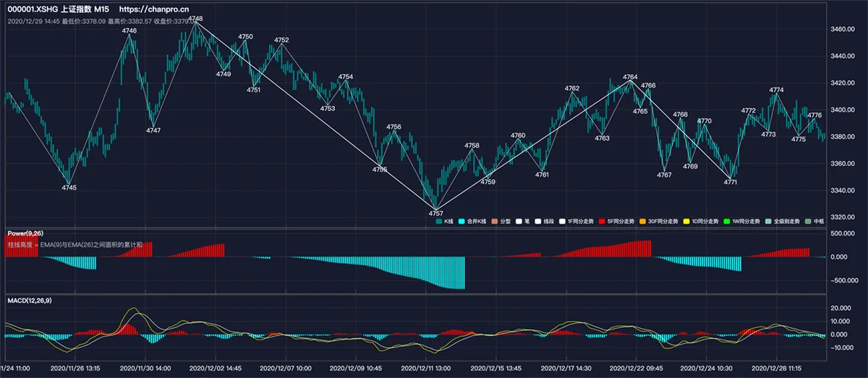Select stroke marker 4746

(129, 30)
